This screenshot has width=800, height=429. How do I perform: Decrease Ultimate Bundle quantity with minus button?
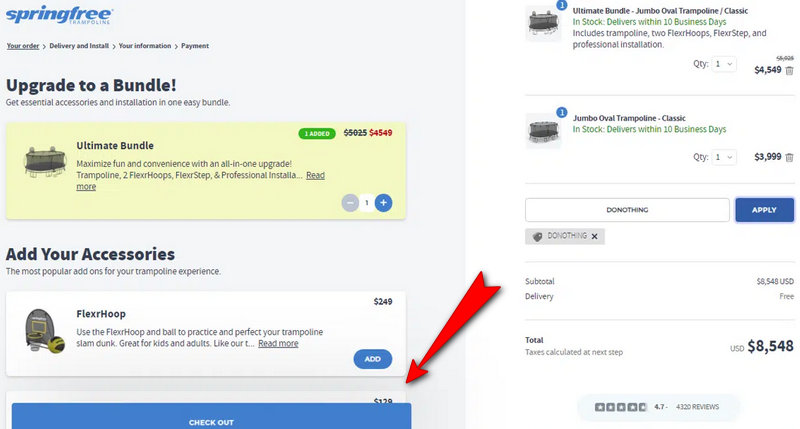(350, 203)
